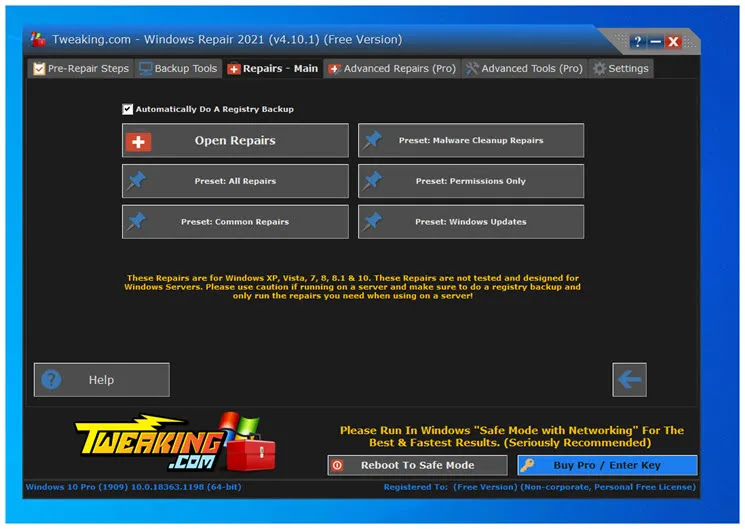Image resolution: width=745 pixels, height=529 pixels.
Task: Click the key icon on Buy Pro button
Action: [x=527, y=465]
